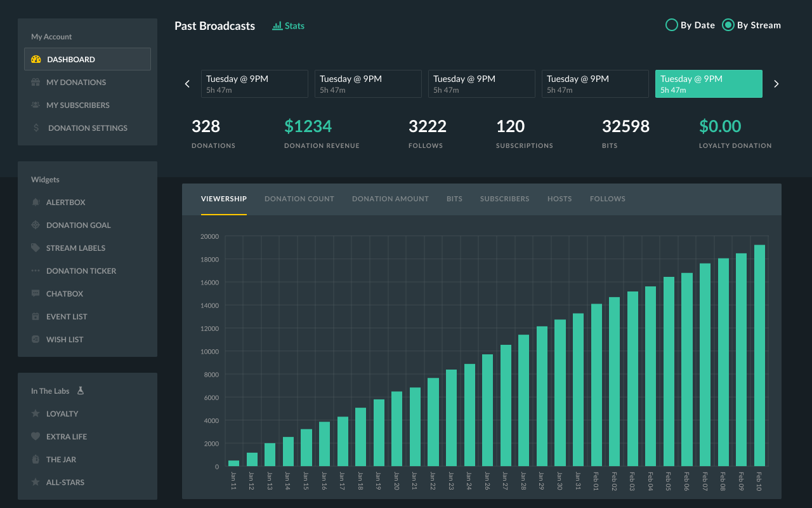The height and width of the screenshot is (508, 812).
Task: Click the 20000 y-axis label
Action: click(x=209, y=236)
